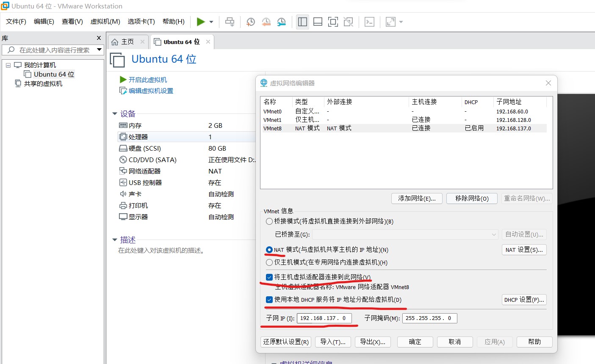Open the 虚拟机(M) menu
595x364 pixels.
coord(105,22)
